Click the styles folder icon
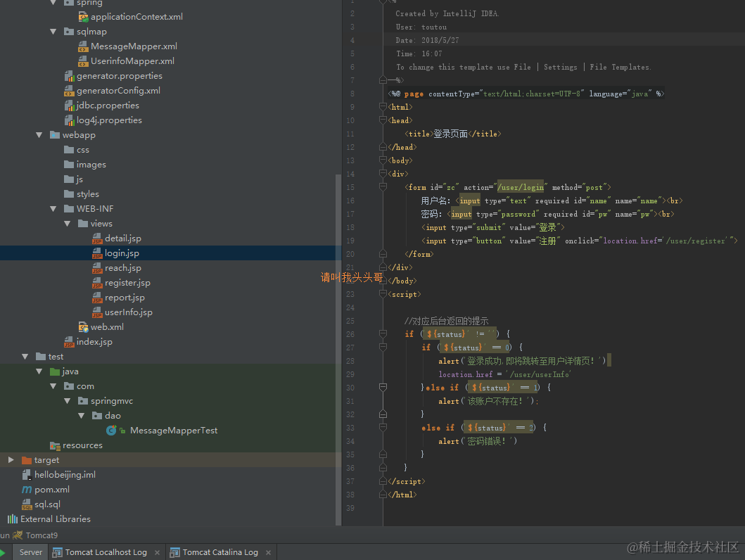 (x=69, y=194)
